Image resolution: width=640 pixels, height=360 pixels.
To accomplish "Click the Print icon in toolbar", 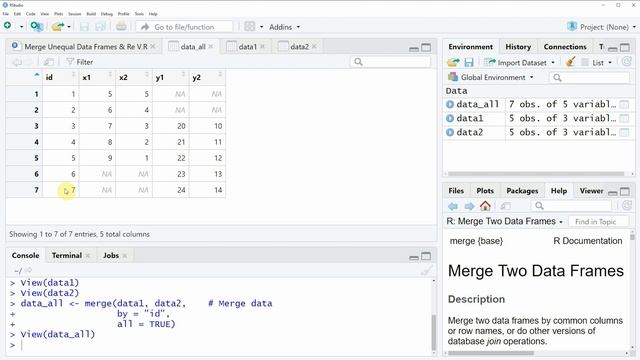I will click(x=121, y=27).
